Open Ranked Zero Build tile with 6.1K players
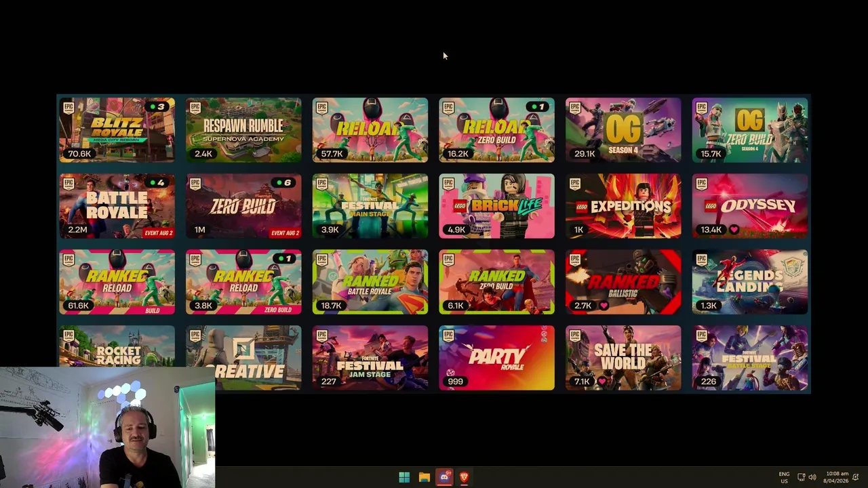 [x=496, y=282]
